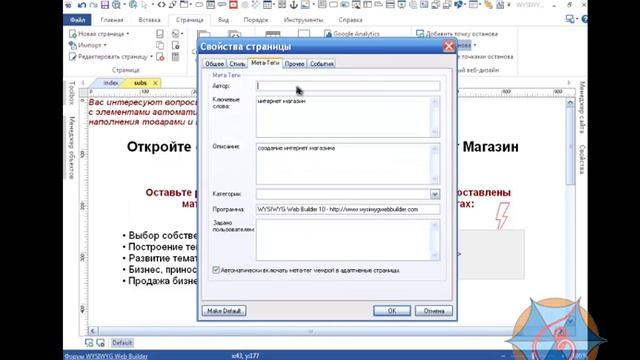Screen dimensions: 640x360
Task: Click the horizontal scrollbar left arrow
Action: pos(93,331)
